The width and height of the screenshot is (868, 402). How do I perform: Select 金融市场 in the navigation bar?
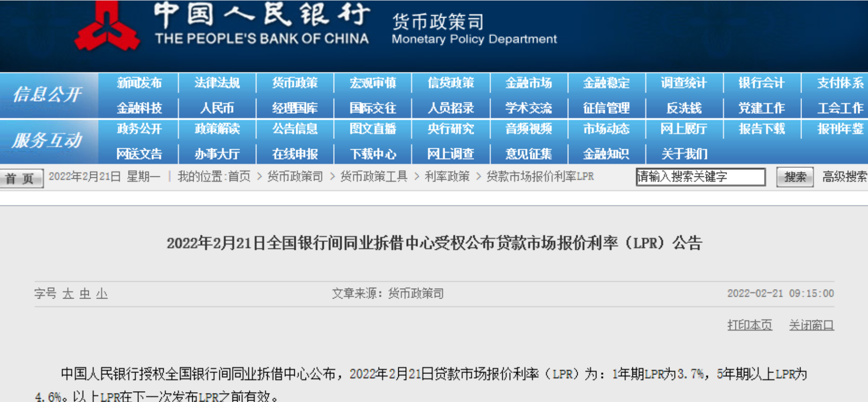click(x=528, y=83)
